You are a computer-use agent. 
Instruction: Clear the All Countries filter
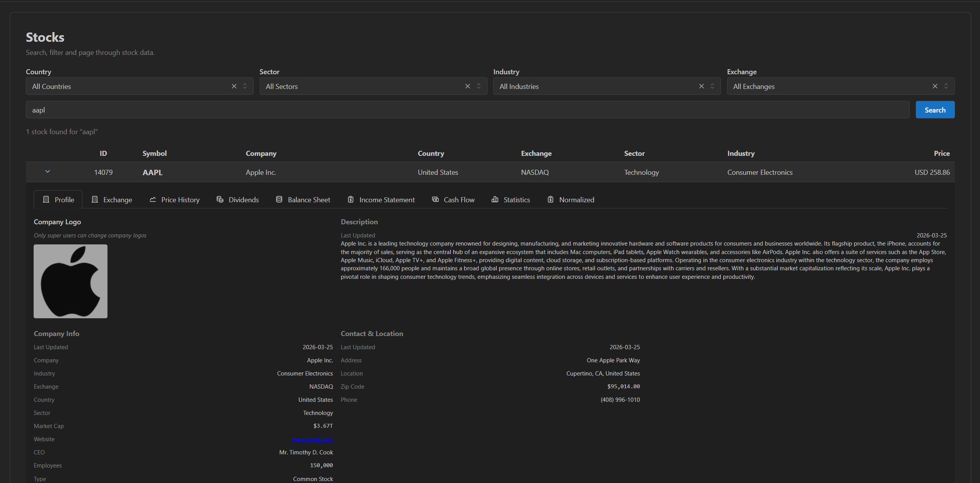(234, 86)
